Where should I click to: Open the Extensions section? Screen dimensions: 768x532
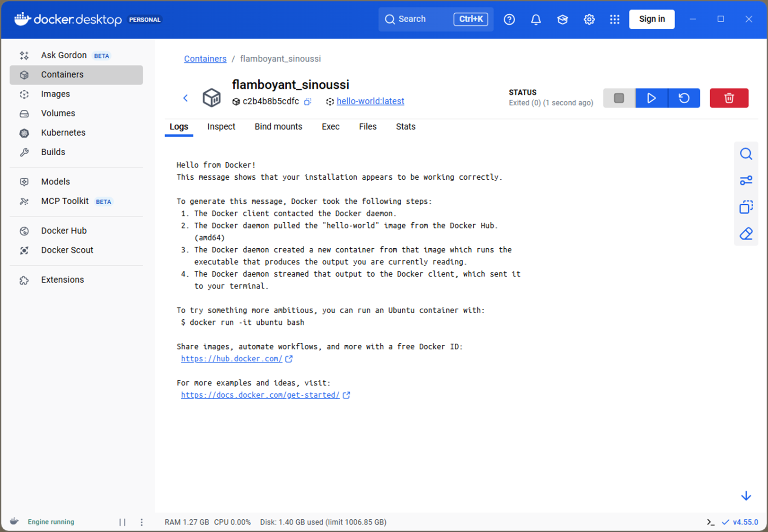click(x=76, y=280)
